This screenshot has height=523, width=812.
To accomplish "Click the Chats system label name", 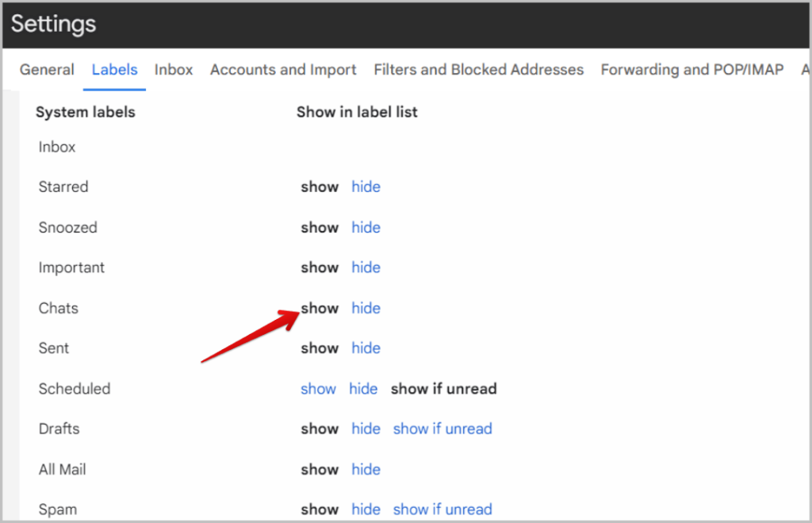I will click(x=59, y=309).
